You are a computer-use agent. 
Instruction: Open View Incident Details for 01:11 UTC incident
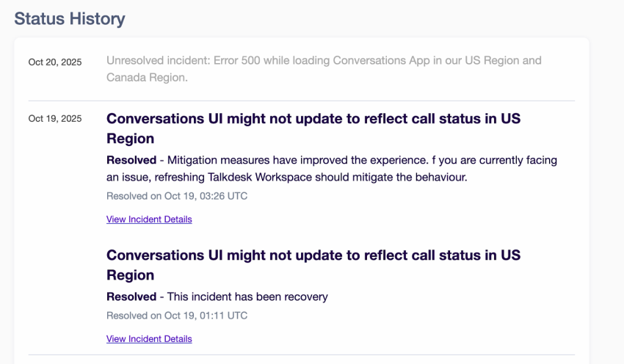click(x=149, y=339)
